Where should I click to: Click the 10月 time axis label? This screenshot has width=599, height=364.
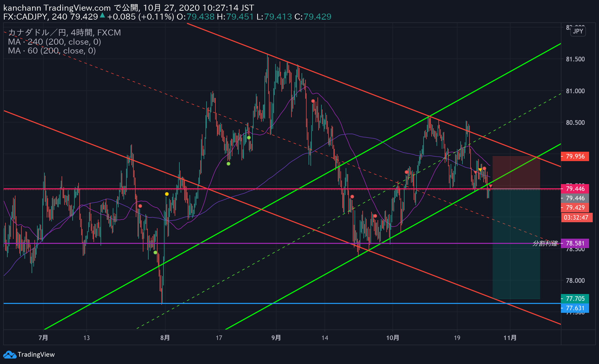click(392, 338)
